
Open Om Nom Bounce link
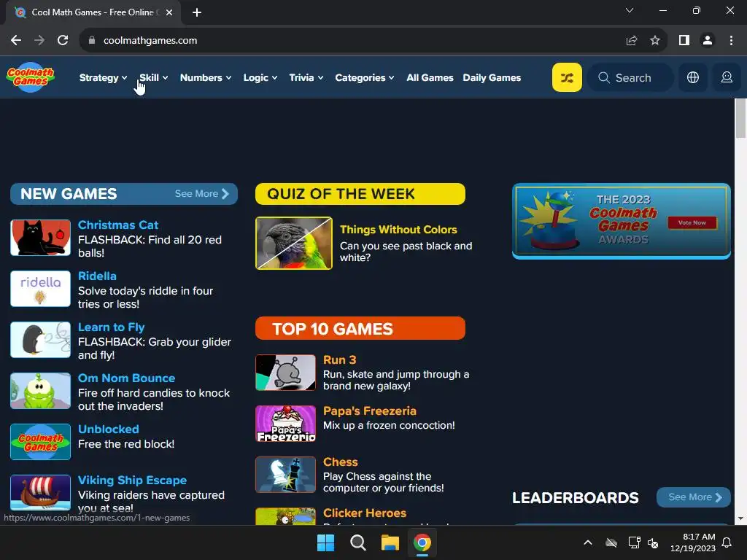(126, 378)
